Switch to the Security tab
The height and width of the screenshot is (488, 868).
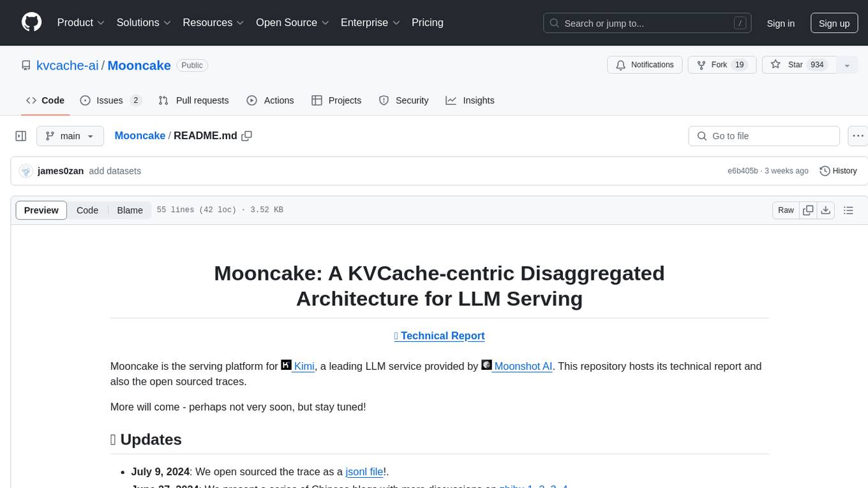click(403, 100)
